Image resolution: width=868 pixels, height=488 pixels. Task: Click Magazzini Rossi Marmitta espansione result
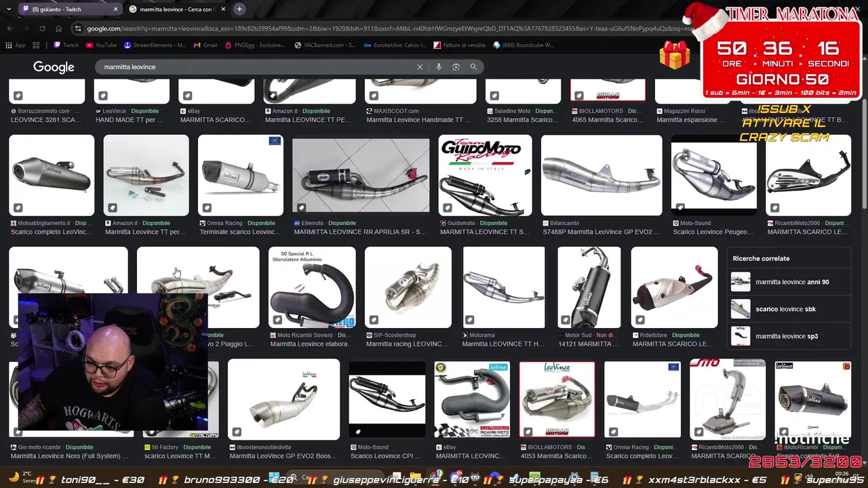692,115
